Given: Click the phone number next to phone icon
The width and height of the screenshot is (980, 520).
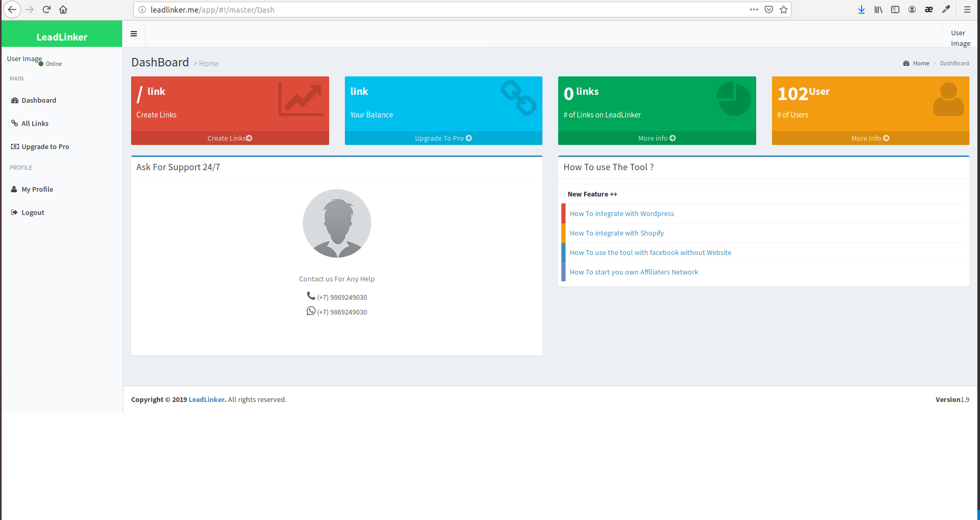Looking at the screenshot, I should pyautogui.click(x=342, y=297).
